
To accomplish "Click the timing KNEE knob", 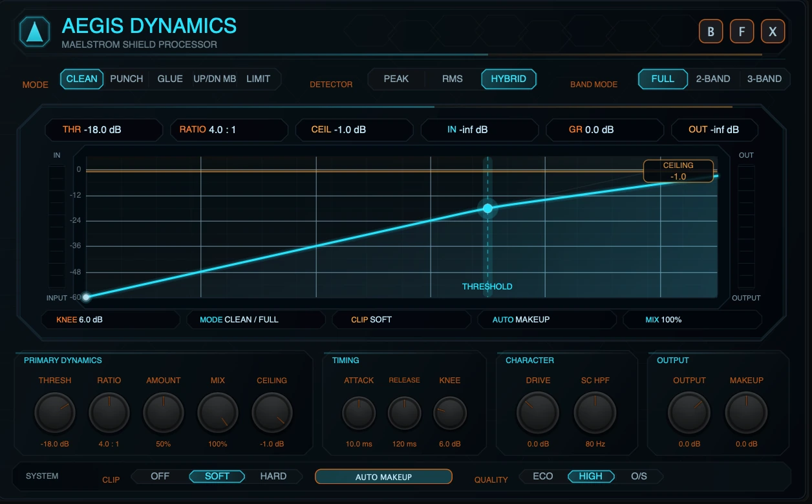I will click(x=450, y=414).
